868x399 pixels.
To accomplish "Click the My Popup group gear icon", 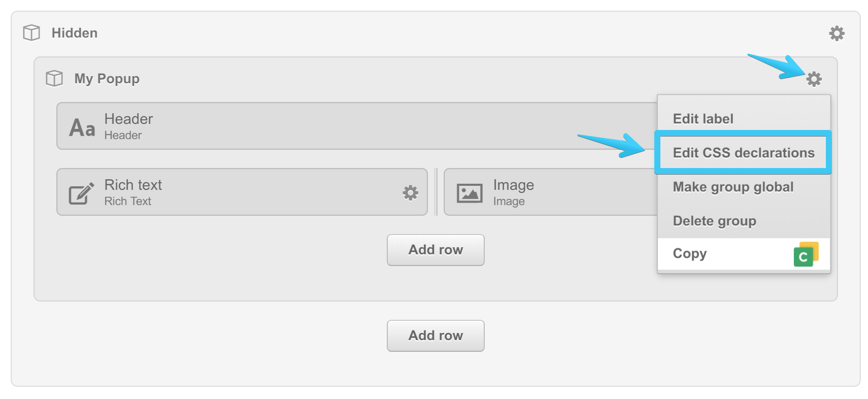I will pos(814,79).
